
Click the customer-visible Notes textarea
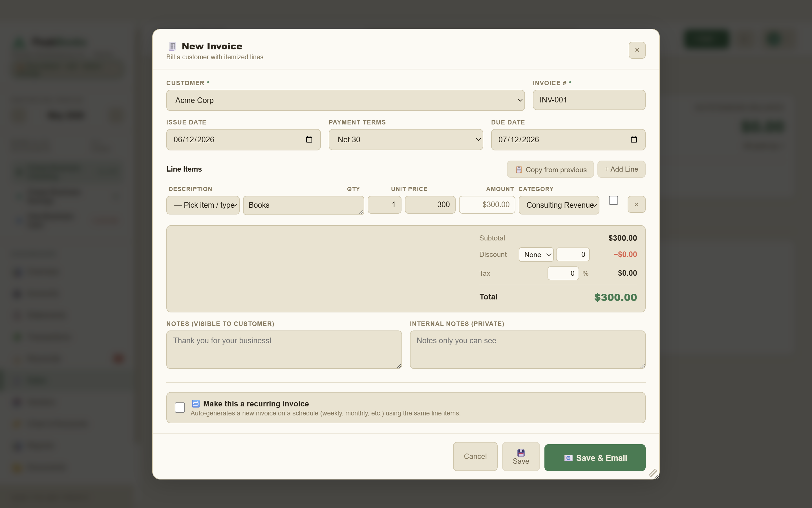pyautogui.click(x=284, y=350)
